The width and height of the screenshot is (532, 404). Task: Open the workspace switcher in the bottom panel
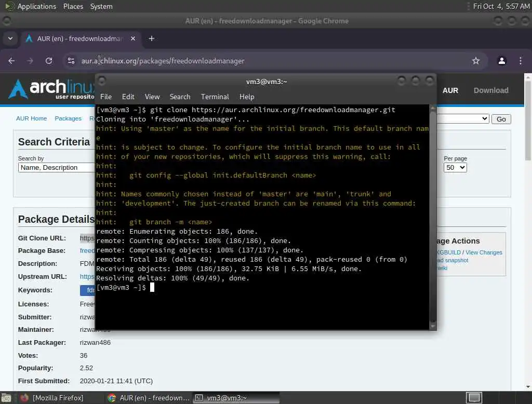(x=474, y=398)
